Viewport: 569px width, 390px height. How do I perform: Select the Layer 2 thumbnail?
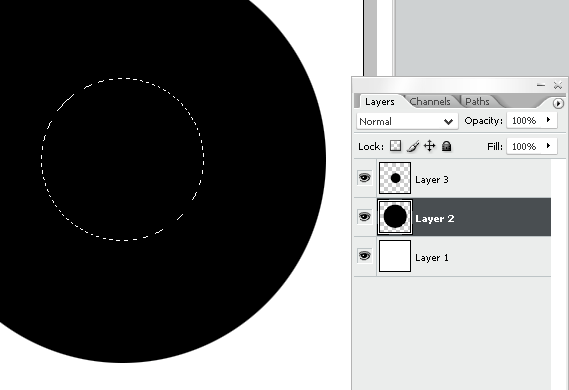(x=395, y=217)
